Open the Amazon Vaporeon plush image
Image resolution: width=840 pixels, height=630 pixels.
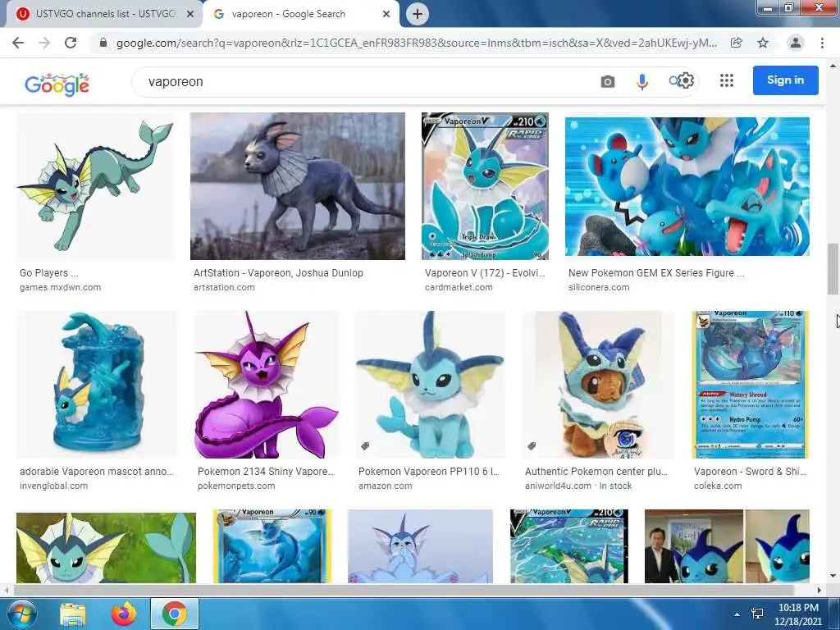coord(430,385)
